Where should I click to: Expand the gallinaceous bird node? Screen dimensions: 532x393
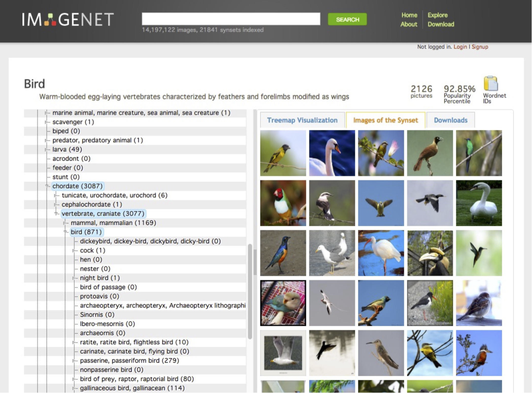click(x=74, y=388)
